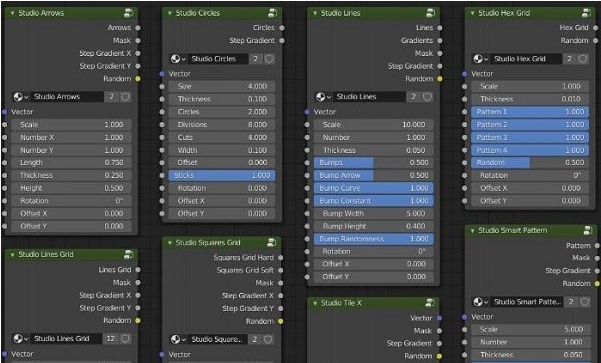This screenshot has height=363, width=601.
Task: Open node tree browse dropdown in Studio Circles
Action: pos(178,59)
